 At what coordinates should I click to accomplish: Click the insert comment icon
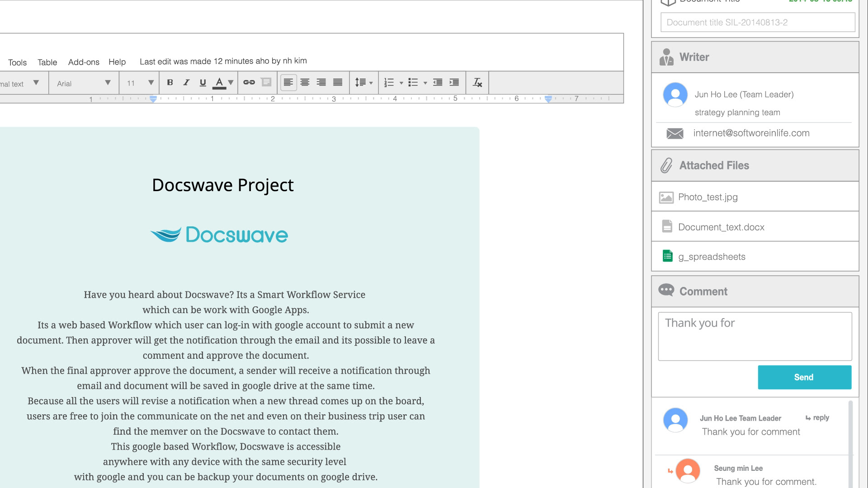(266, 82)
